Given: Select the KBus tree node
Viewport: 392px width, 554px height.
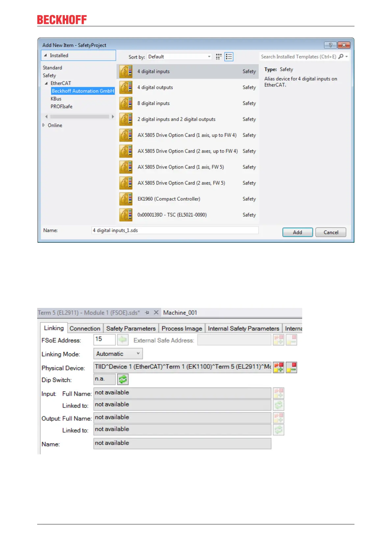Looking at the screenshot, I should 56,99.
